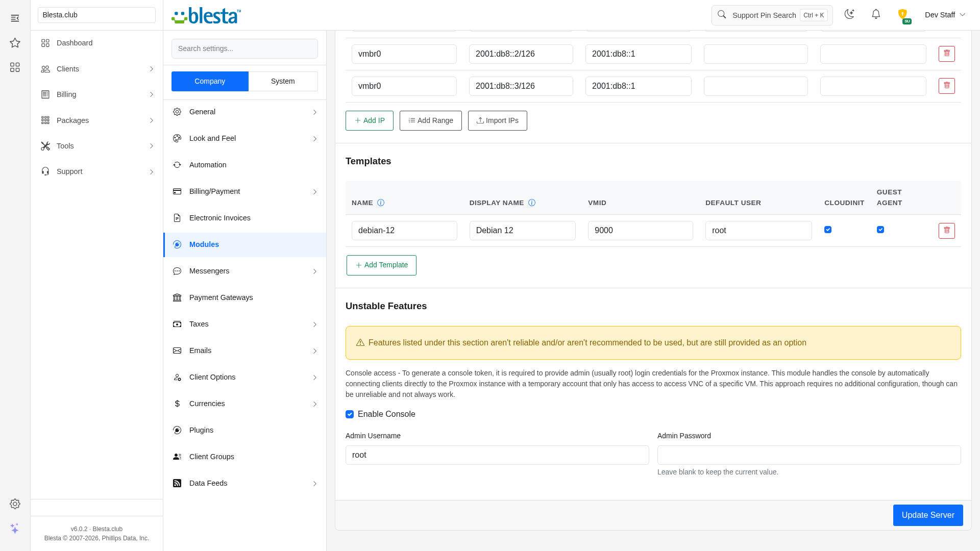Click the Add IP button

pyautogui.click(x=370, y=121)
